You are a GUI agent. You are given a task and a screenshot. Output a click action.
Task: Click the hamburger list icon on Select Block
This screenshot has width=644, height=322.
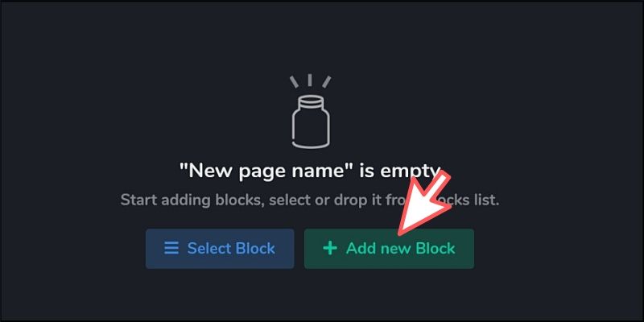(171, 248)
